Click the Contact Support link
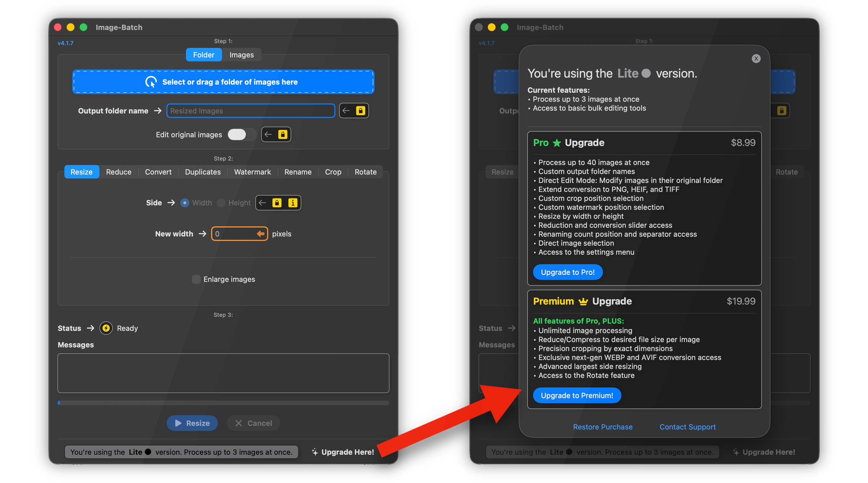The width and height of the screenshot is (868, 483). click(x=687, y=427)
